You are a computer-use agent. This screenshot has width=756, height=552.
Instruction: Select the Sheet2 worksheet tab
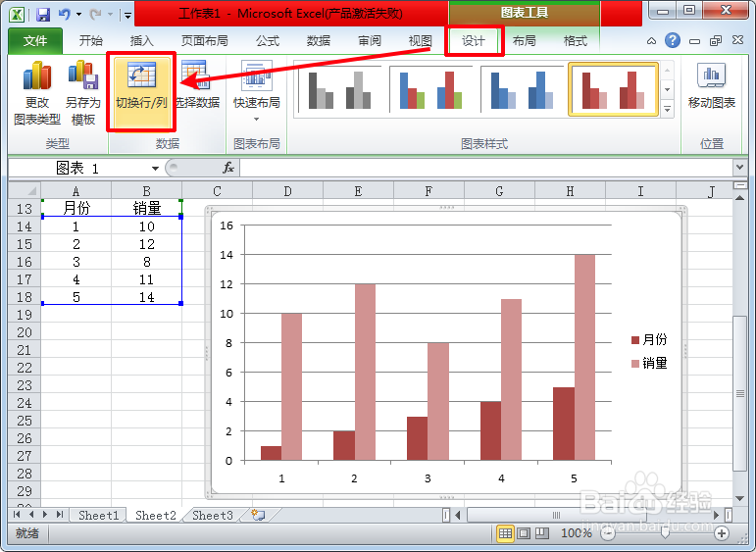[x=156, y=516]
